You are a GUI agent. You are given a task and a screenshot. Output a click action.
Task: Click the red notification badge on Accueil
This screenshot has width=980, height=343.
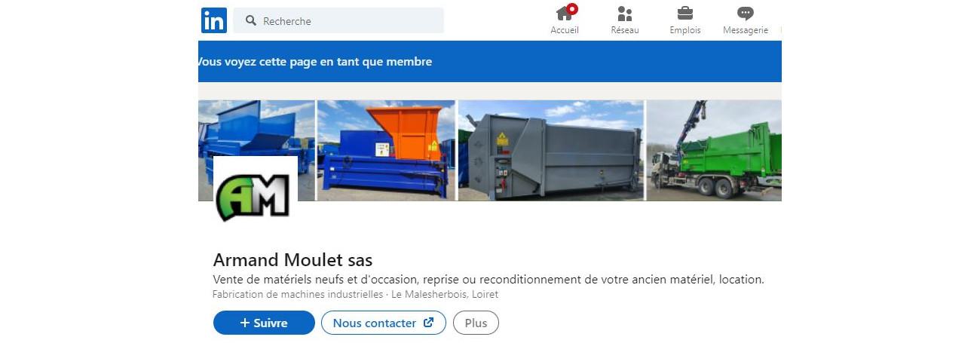(x=572, y=9)
